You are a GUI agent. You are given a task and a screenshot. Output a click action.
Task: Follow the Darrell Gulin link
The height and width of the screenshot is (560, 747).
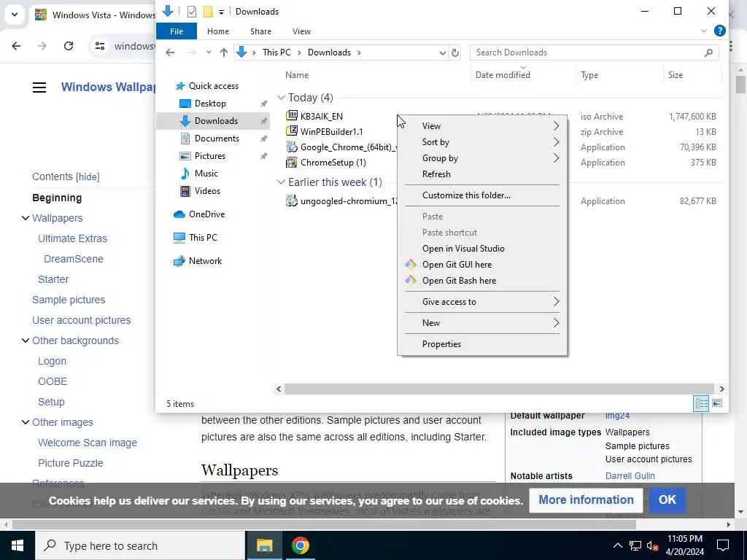click(x=630, y=475)
